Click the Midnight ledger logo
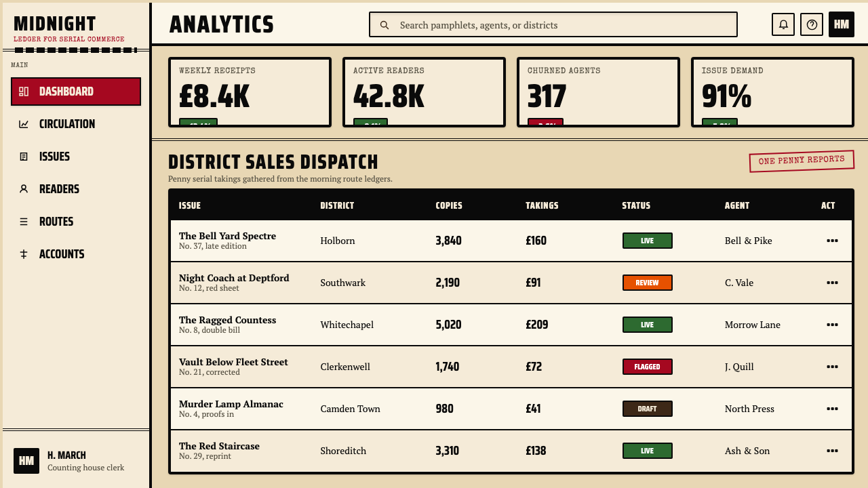Viewport: 868px width, 488px height. [69, 28]
